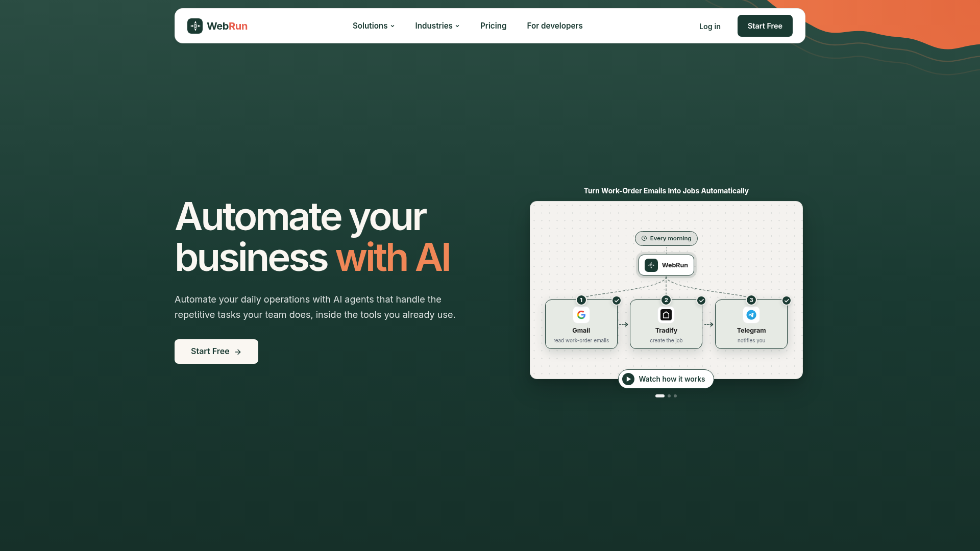Click the WebRun icon in the diagram node
This screenshot has width=980, height=551.
click(651, 265)
